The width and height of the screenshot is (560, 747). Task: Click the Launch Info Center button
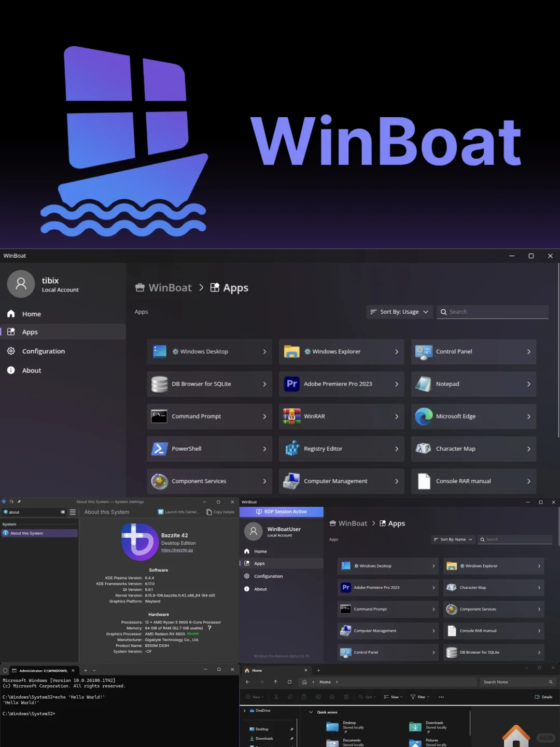178,511
